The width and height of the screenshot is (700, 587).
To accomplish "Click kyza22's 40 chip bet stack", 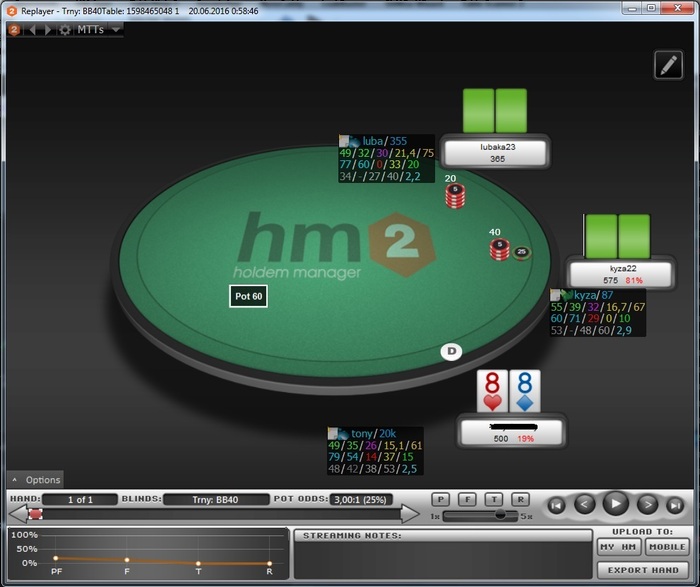I will click(x=500, y=250).
